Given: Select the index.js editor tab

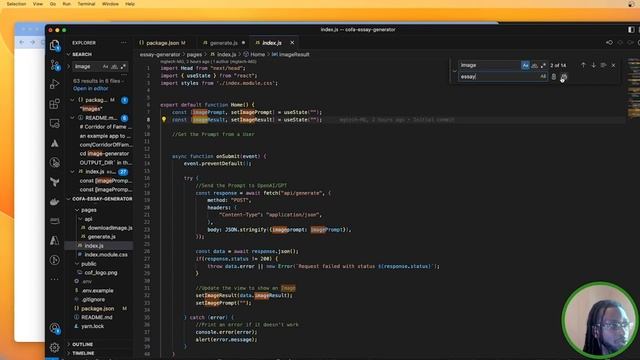Looking at the screenshot, I should (x=271, y=43).
